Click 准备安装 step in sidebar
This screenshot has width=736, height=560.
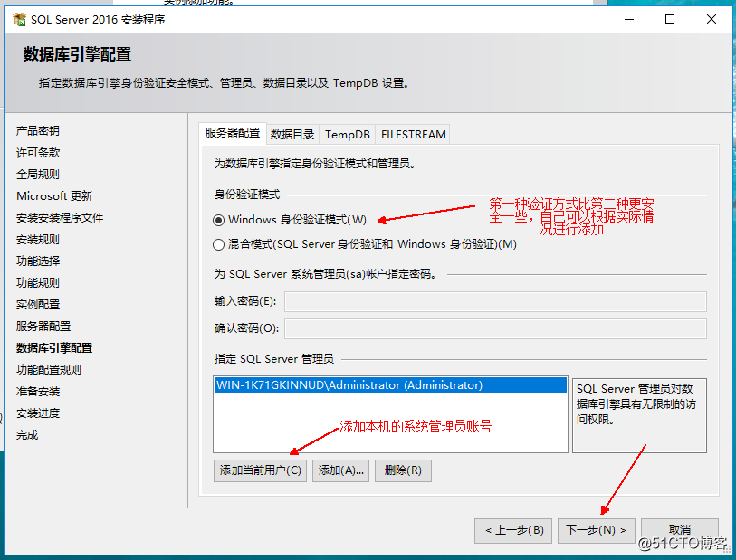click(37, 392)
